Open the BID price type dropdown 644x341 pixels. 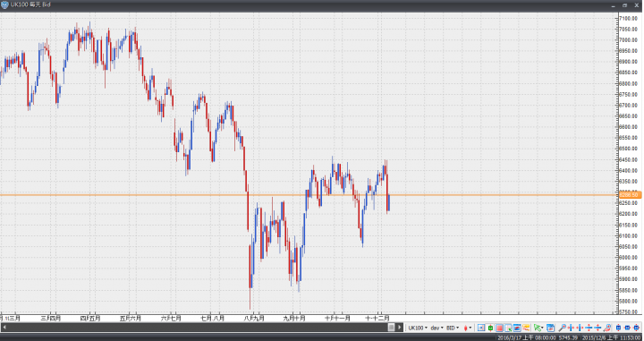pos(453,328)
